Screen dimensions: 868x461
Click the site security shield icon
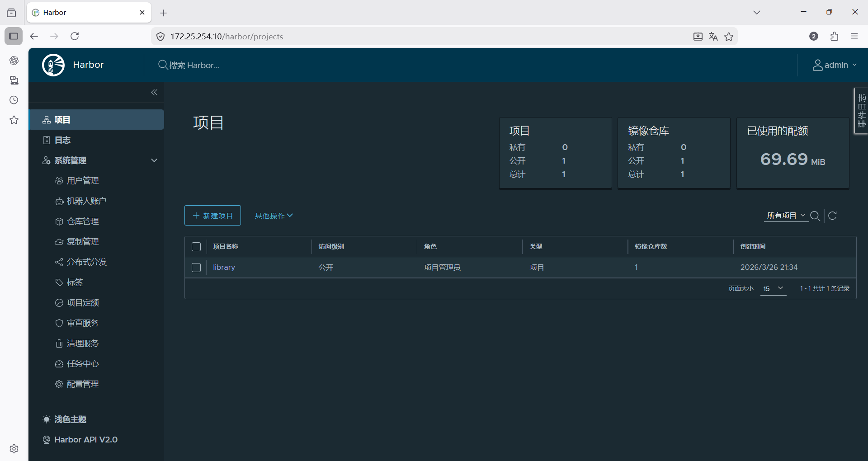[160, 37]
